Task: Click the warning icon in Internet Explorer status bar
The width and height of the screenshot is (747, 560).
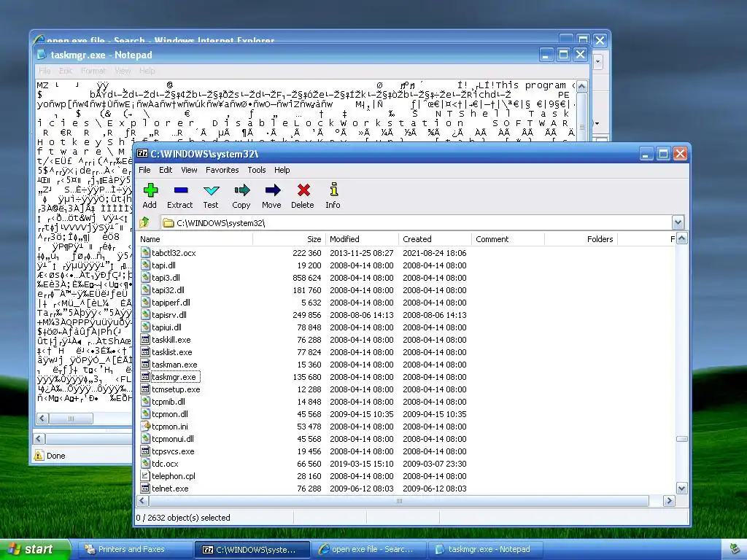Action: pyautogui.click(x=39, y=455)
